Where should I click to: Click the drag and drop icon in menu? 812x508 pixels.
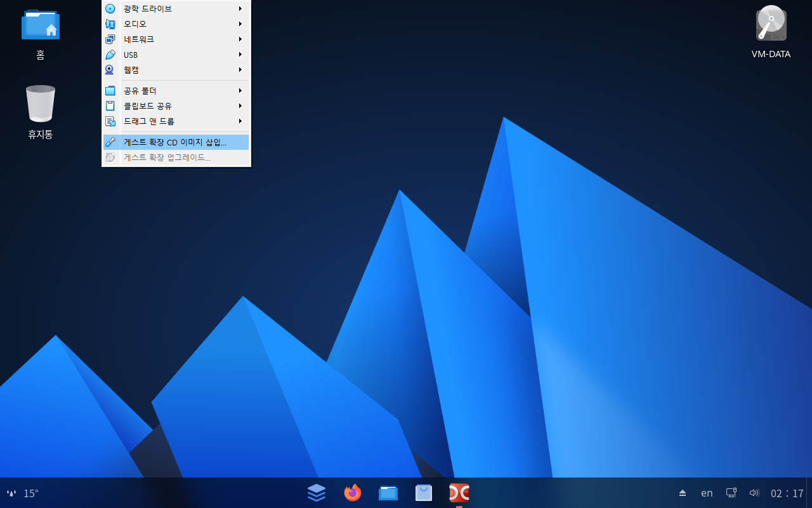[110, 121]
